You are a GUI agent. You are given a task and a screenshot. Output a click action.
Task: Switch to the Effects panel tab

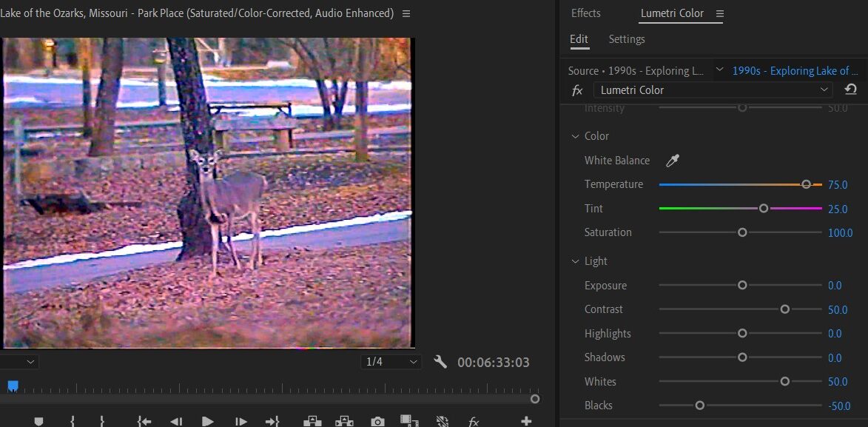pyautogui.click(x=585, y=13)
